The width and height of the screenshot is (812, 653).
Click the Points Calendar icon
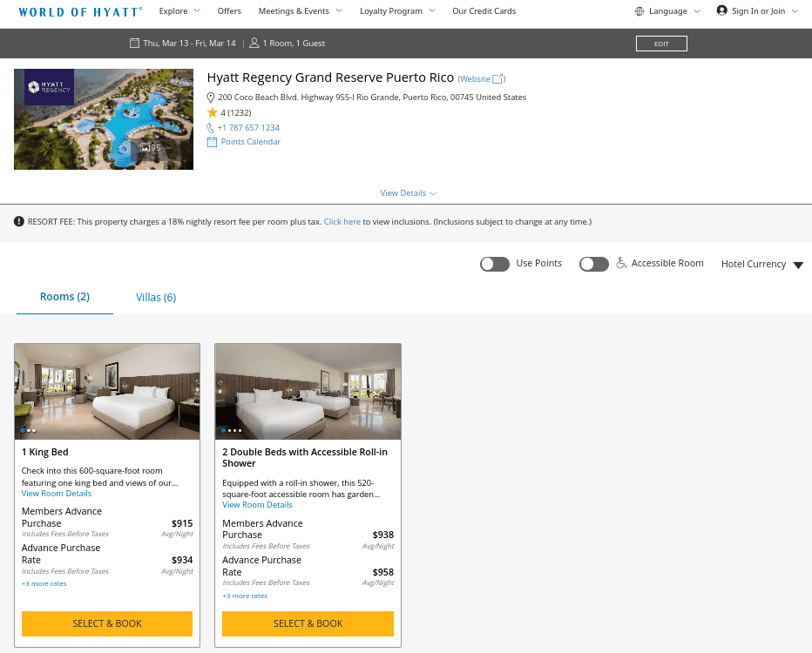212,142
